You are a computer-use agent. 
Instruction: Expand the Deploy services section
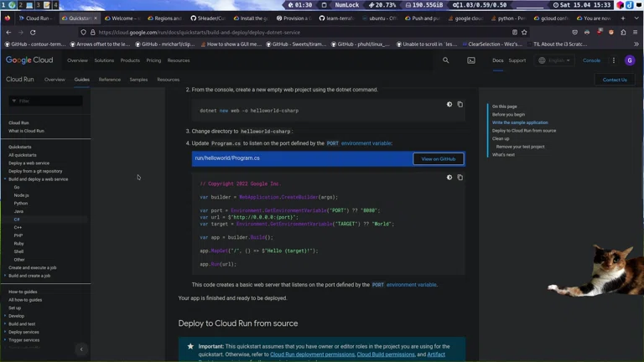tap(5, 332)
